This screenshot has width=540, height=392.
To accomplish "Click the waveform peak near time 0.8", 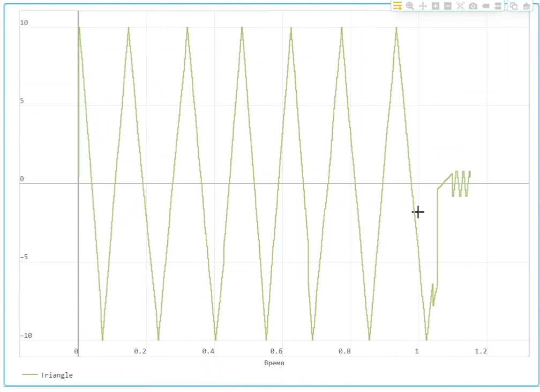I will pos(342,28).
